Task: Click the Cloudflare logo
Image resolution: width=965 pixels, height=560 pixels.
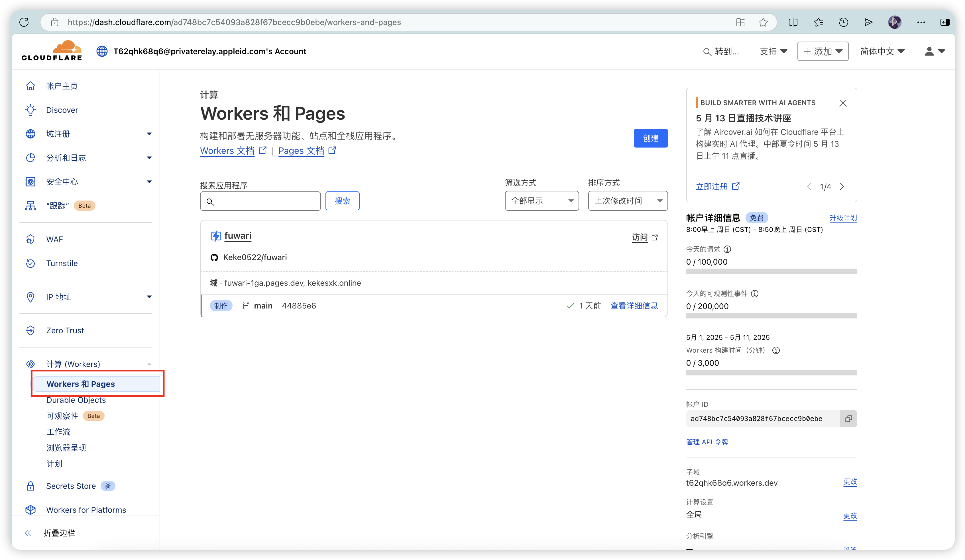Action: [x=52, y=51]
